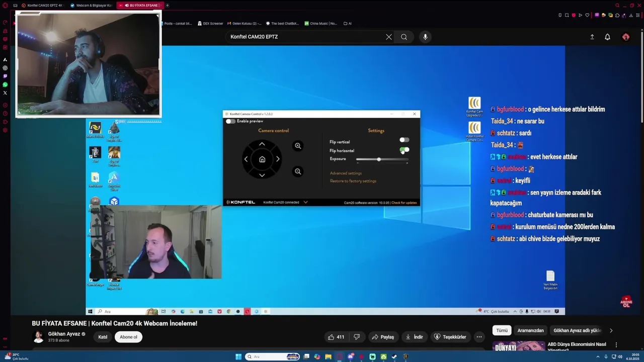Viewport: 644px width, 362px height.
Task: Click the İndir download button
Action: (x=414, y=337)
